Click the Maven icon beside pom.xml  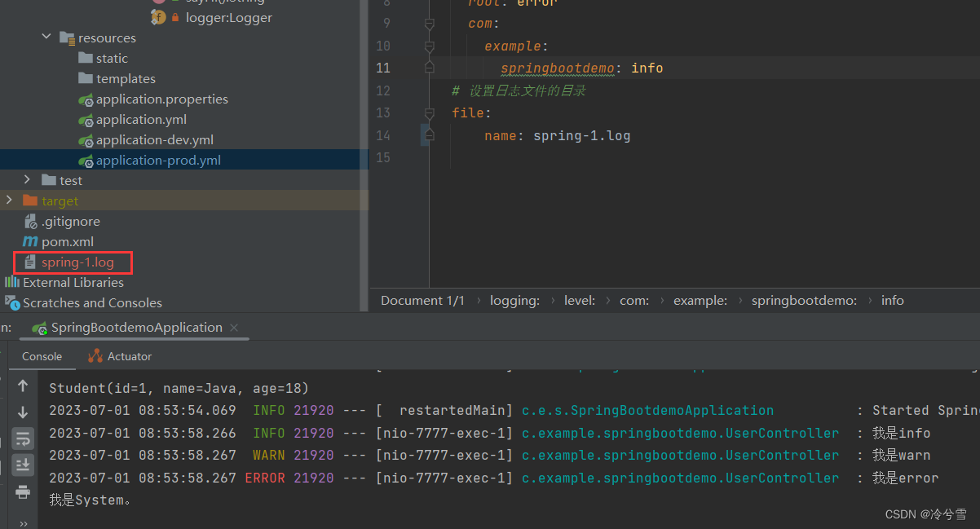pos(30,241)
